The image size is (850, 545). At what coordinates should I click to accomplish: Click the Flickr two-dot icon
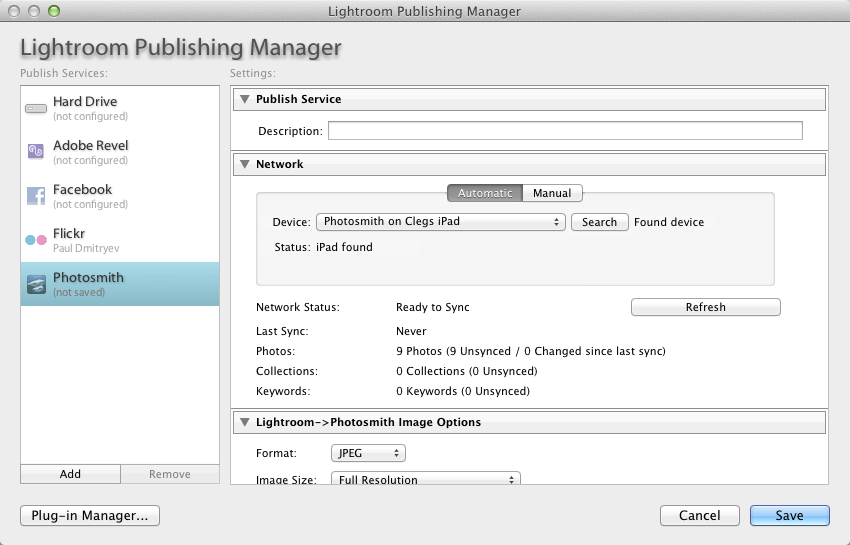pyautogui.click(x=36, y=240)
